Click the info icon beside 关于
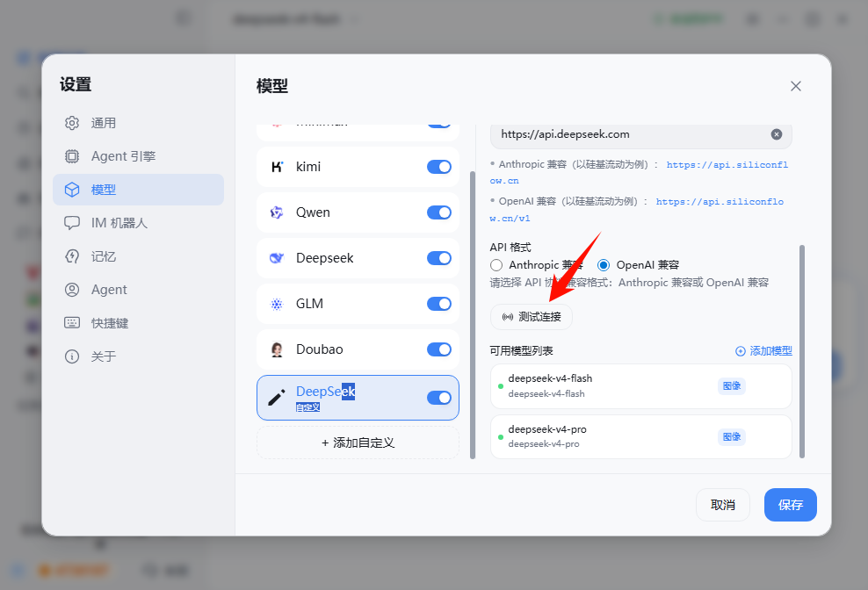This screenshot has width=868, height=590. point(72,356)
